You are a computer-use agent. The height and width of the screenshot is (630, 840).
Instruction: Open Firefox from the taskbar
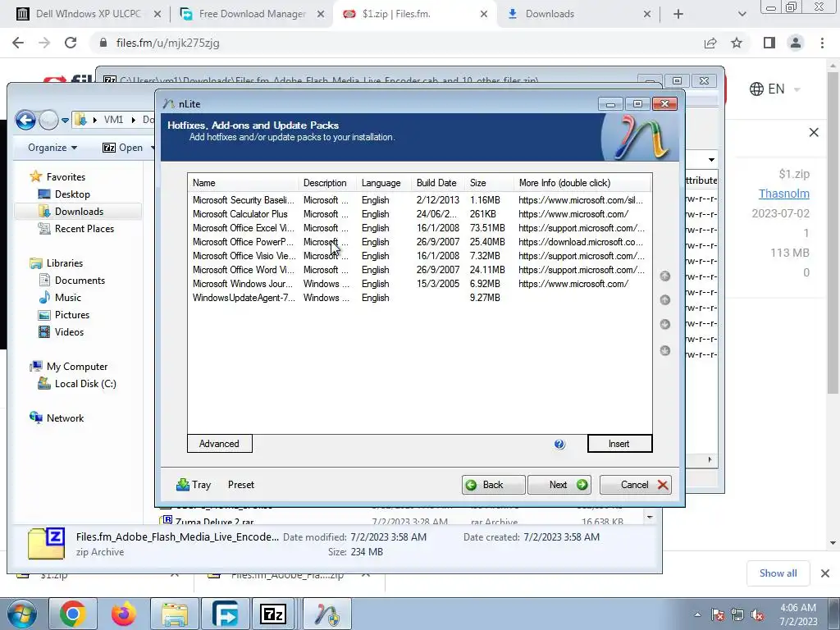coord(124,614)
